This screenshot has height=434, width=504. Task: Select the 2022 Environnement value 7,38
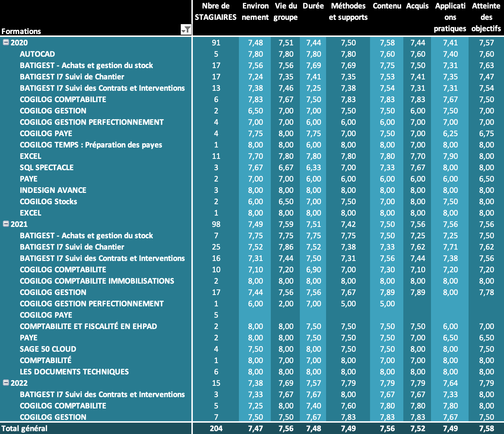[256, 383]
